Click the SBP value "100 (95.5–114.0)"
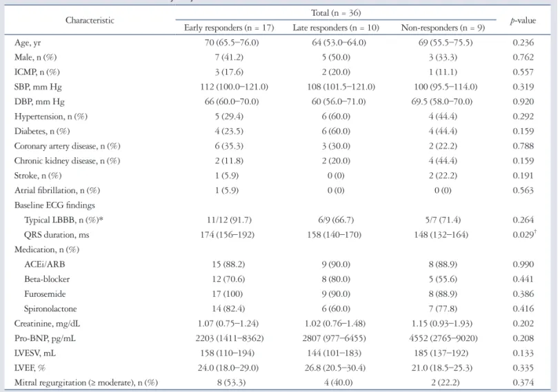Screen dimensions: 560x392 446,87
